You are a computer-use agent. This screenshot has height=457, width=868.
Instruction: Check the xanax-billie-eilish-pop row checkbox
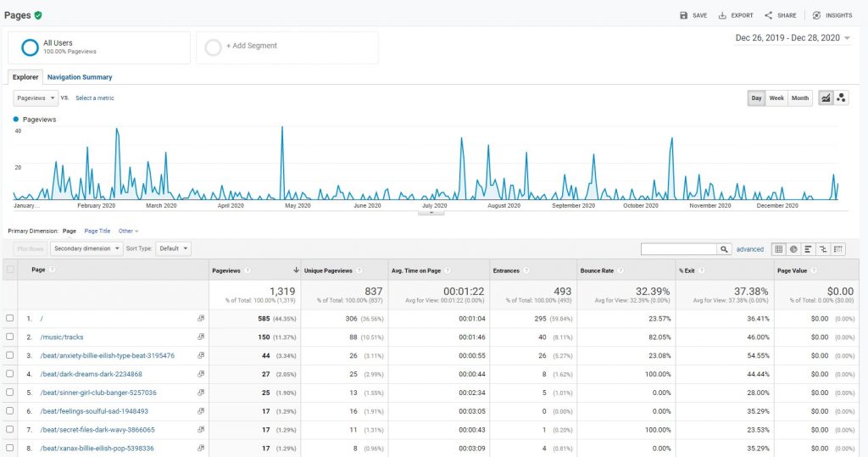click(x=10, y=447)
